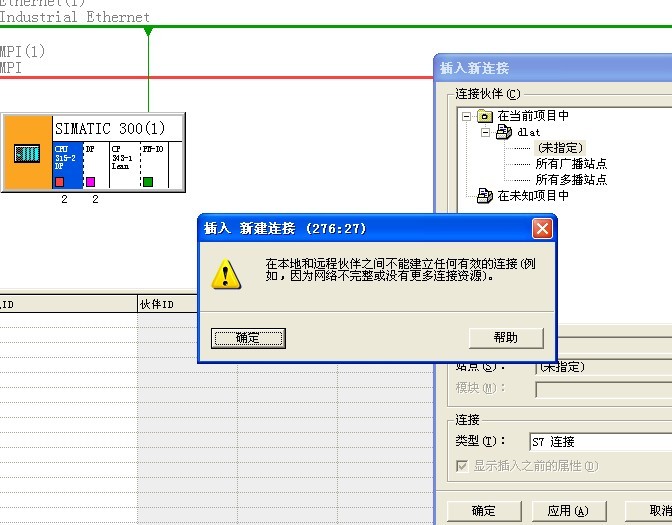Screen dimensions: 672x525
Task: Click the 插入新连接 dialog title bar
Action: [554, 68]
